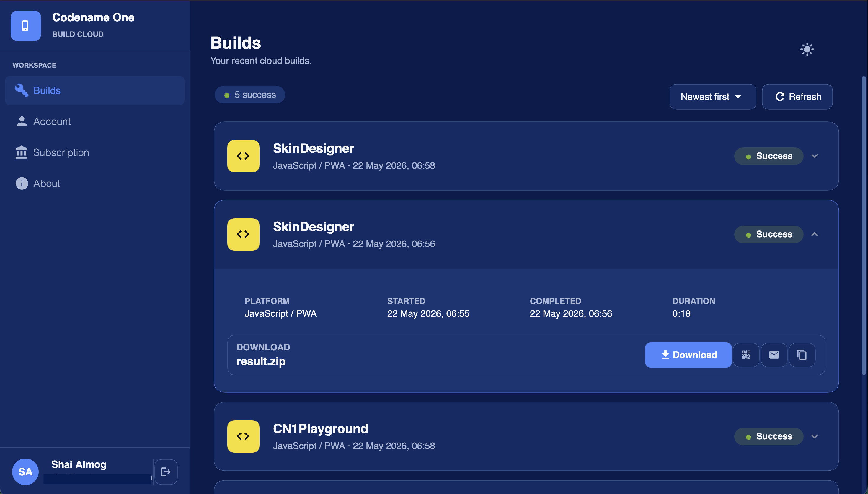
Task: Expand the CN1Playground build card
Action: coord(815,436)
